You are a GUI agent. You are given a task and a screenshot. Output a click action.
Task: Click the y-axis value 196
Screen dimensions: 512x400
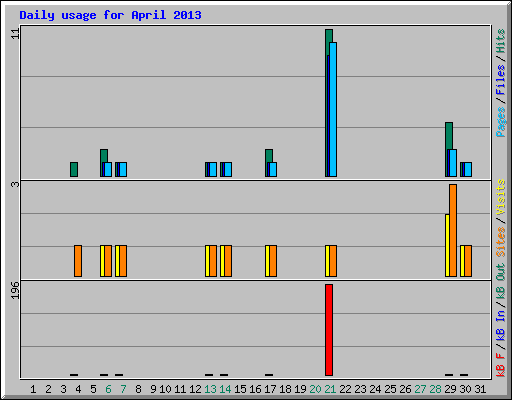(15, 290)
